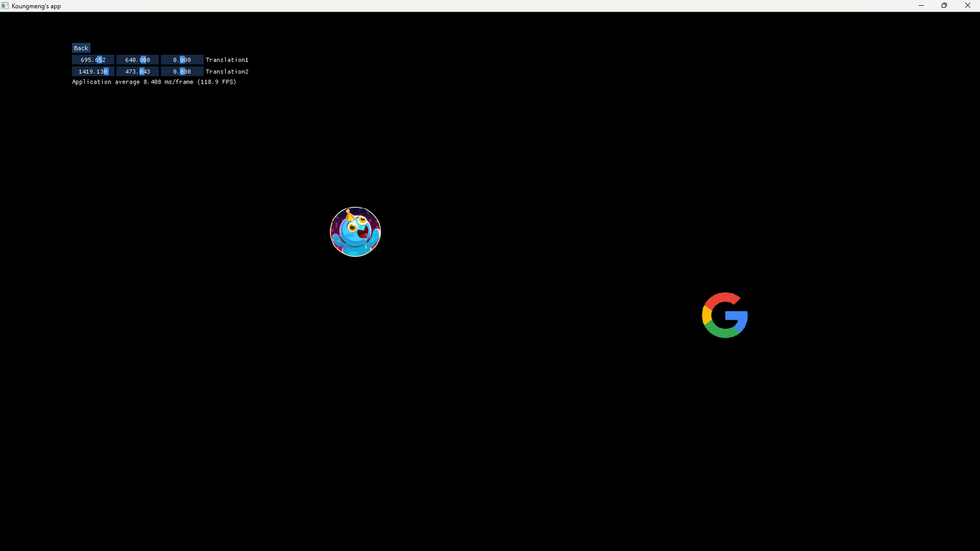Click the Translation2 Y slider showing 473.043
The image size is (980, 551).
pos(137,71)
